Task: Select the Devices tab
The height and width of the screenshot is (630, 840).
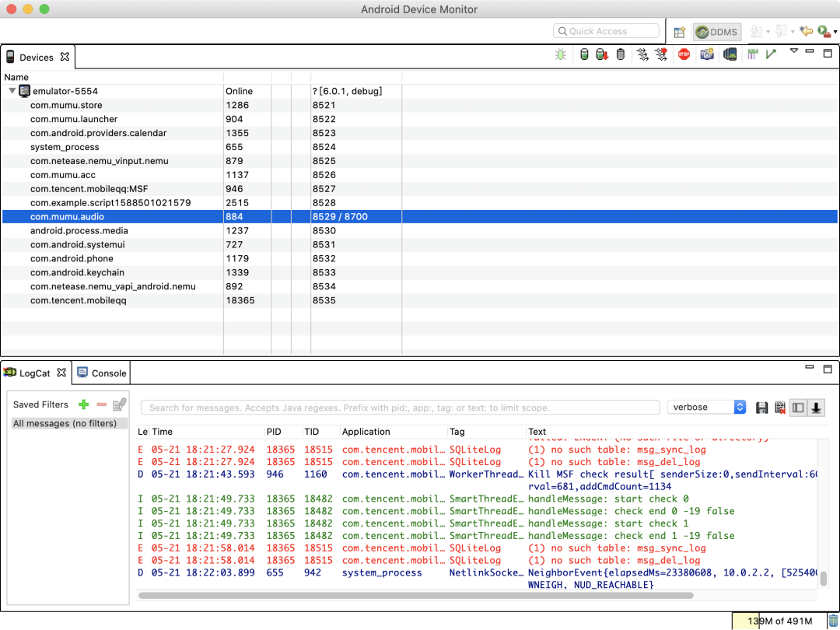Action: [x=37, y=58]
